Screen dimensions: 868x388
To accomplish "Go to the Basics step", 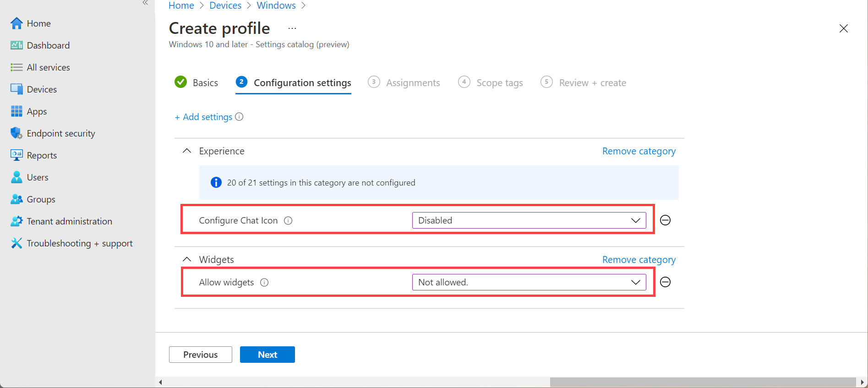I will click(197, 82).
